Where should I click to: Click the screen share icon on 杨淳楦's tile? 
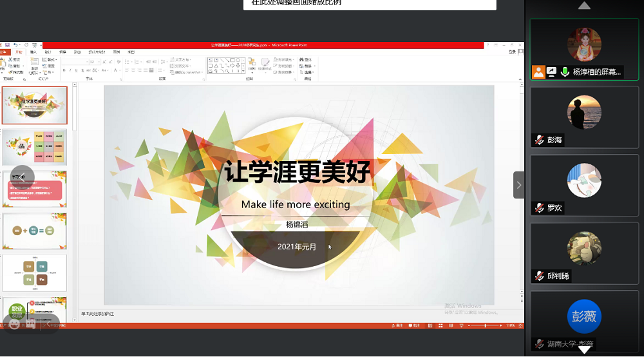pos(551,72)
